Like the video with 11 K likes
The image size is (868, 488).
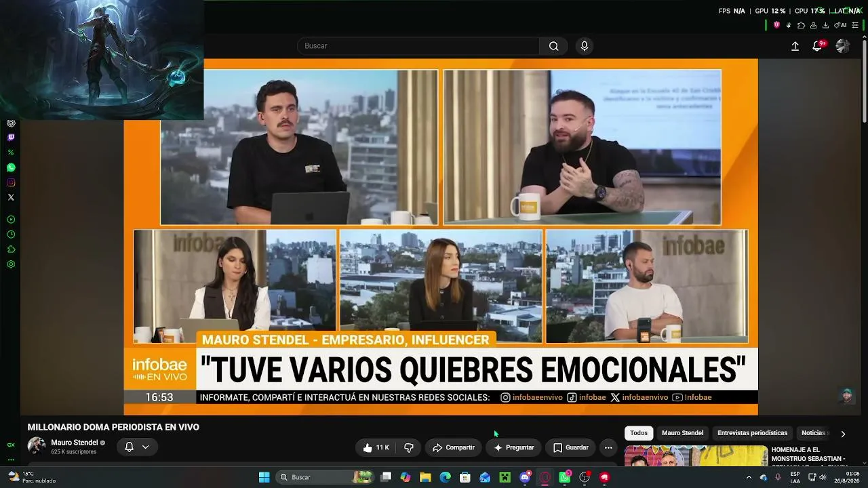[376, 447]
